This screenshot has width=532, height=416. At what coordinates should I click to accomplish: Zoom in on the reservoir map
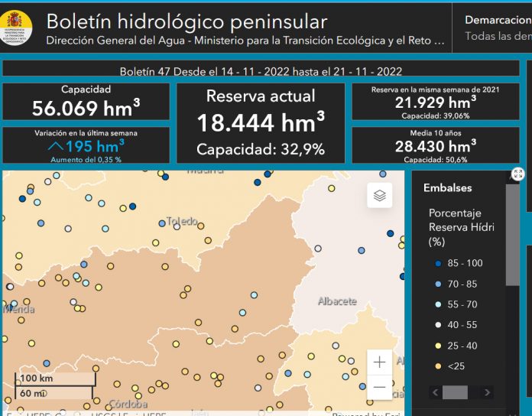click(x=380, y=362)
